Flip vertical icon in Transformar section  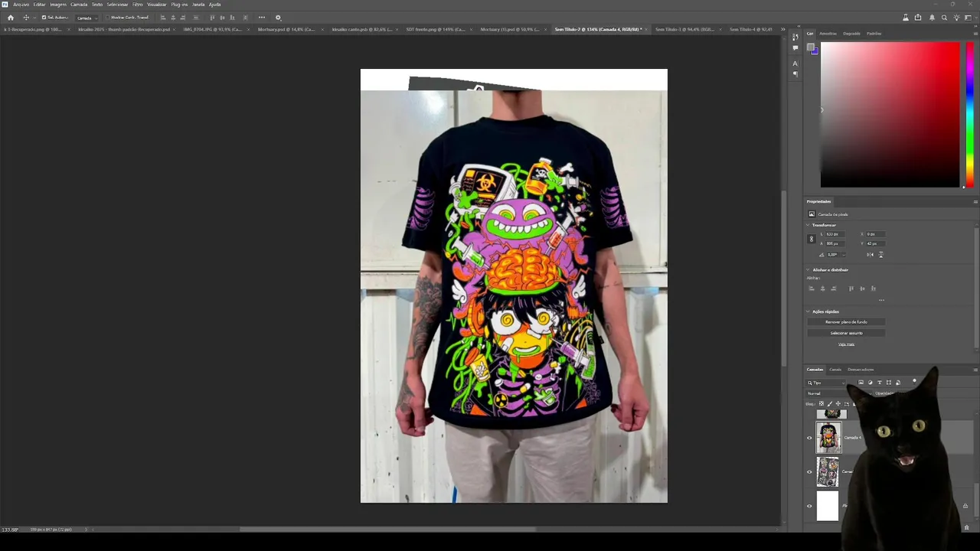click(880, 254)
